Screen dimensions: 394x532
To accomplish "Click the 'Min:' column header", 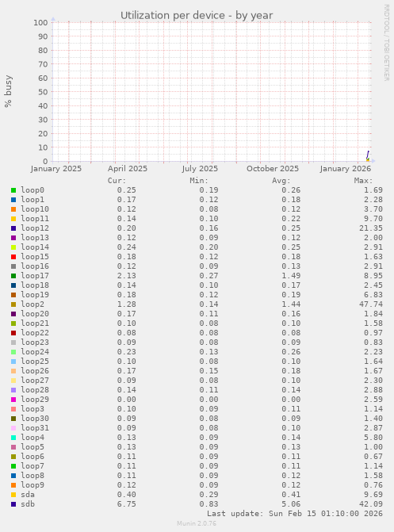I will tap(199, 181).
